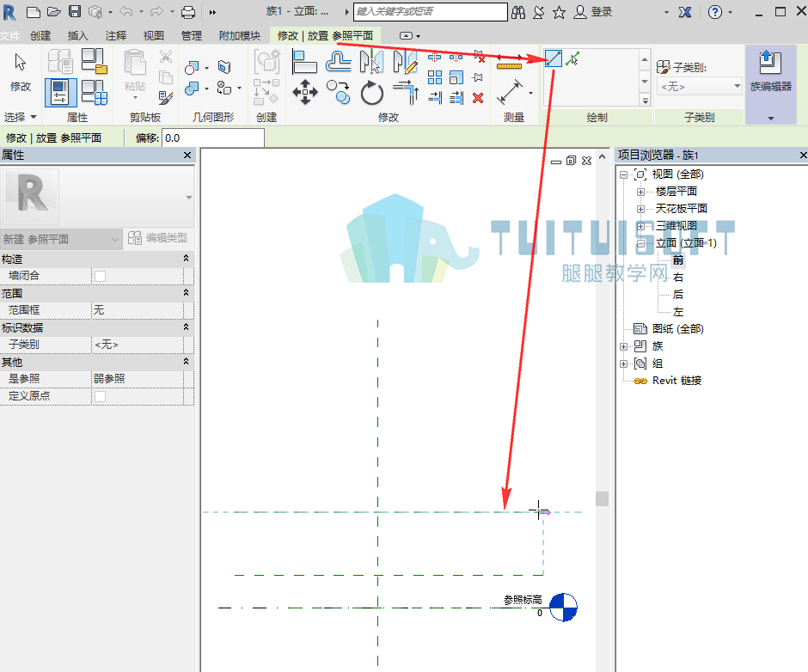
Task: Open the 新建 参照平面 type selector
Action: tap(61, 239)
